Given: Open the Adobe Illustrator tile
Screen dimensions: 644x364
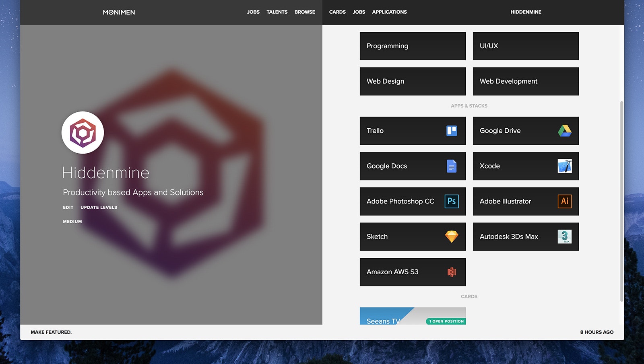Looking at the screenshot, I should coord(526,201).
